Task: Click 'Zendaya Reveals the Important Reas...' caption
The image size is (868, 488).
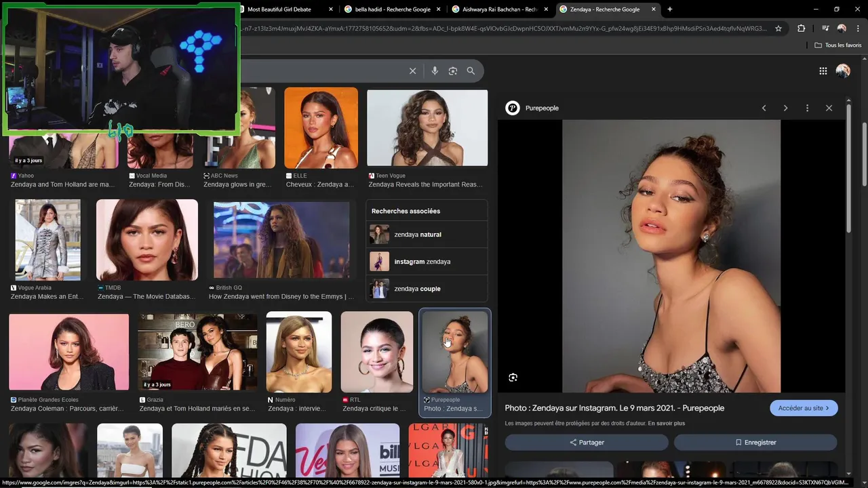Action: 426,184
